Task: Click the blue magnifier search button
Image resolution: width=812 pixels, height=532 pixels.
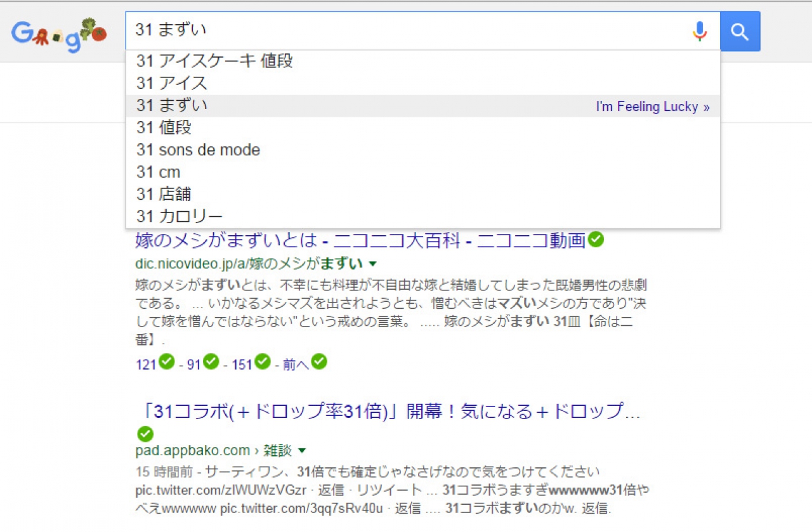Action: click(x=740, y=31)
